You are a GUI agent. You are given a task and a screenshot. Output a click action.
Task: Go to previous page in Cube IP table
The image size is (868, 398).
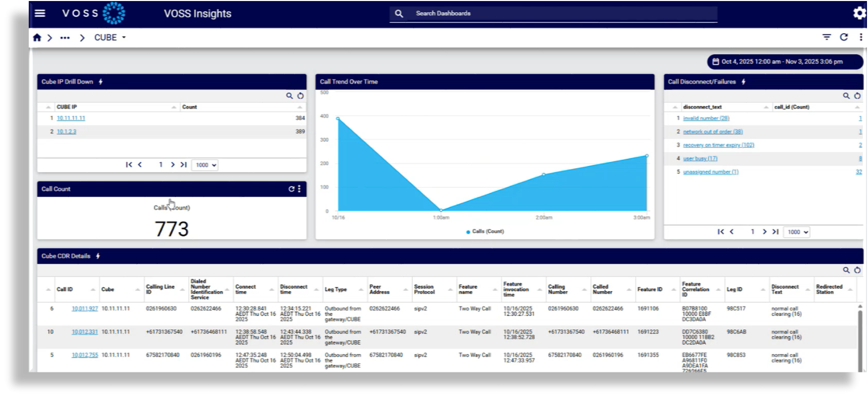pyautogui.click(x=140, y=165)
